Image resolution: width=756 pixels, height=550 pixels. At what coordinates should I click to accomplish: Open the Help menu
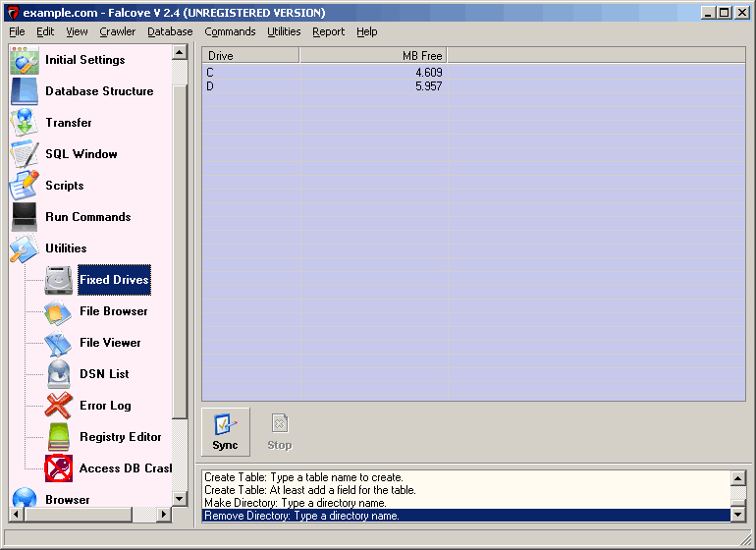coord(367,31)
